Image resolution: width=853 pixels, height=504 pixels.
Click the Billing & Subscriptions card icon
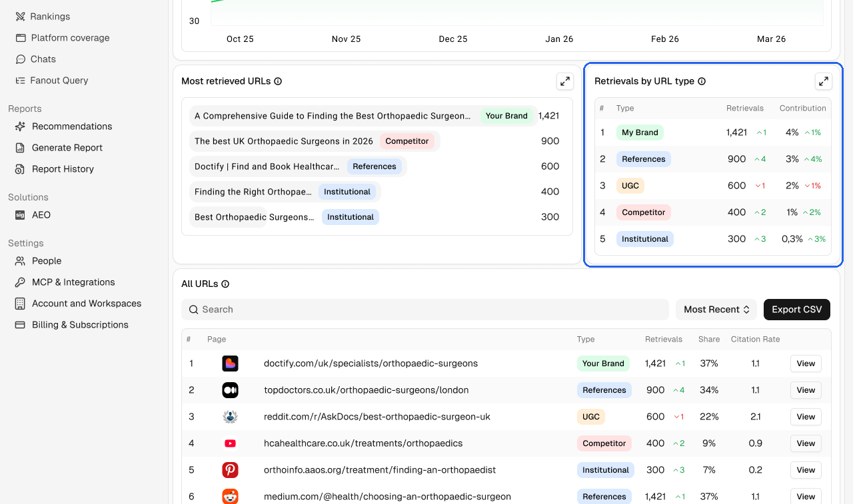[20, 325]
